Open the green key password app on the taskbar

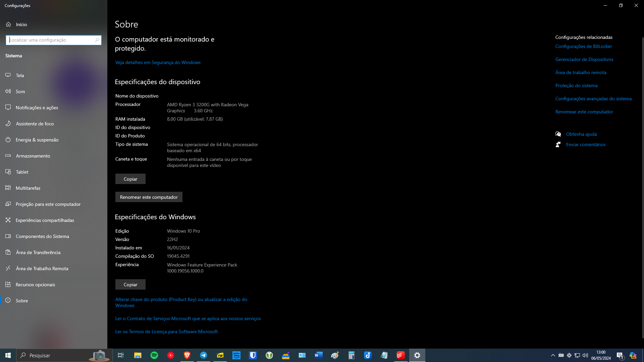(269, 355)
